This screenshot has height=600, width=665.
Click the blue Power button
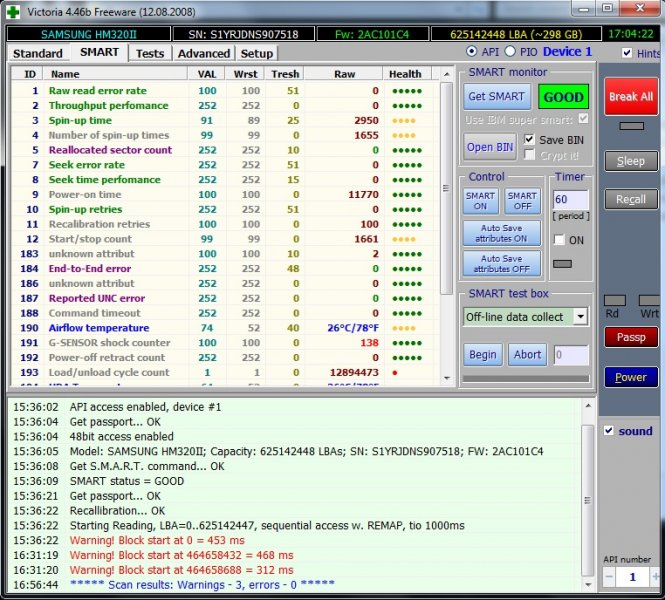[630, 377]
